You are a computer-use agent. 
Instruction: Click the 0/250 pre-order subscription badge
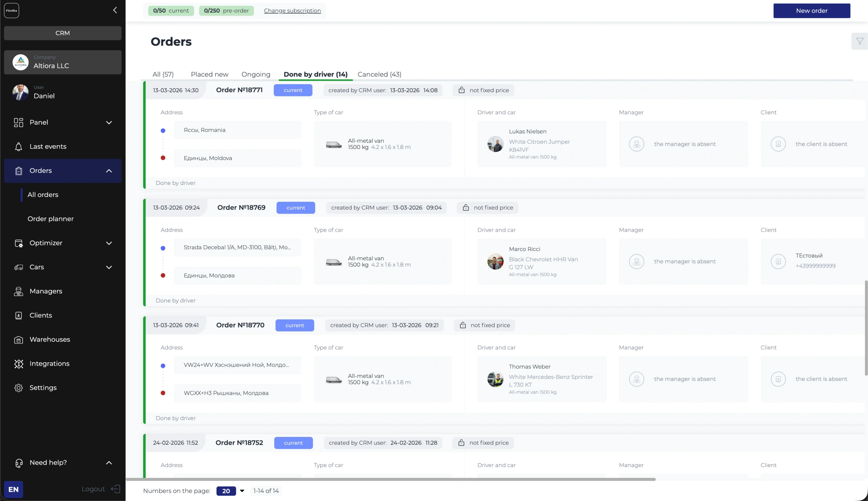point(226,11)
